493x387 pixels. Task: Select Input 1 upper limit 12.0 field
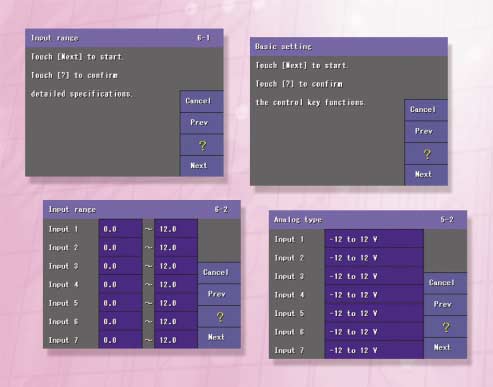(x=176, y=229)
